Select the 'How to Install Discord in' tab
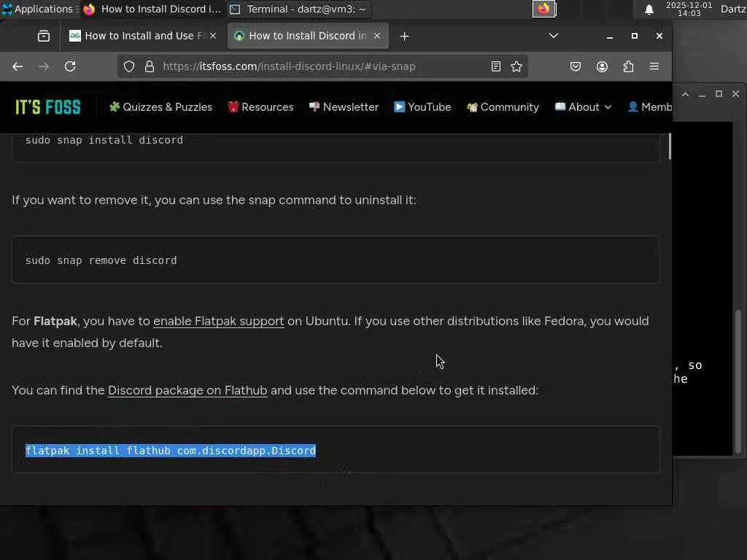Viewport: 747px width, 560px height. (307, 36)
